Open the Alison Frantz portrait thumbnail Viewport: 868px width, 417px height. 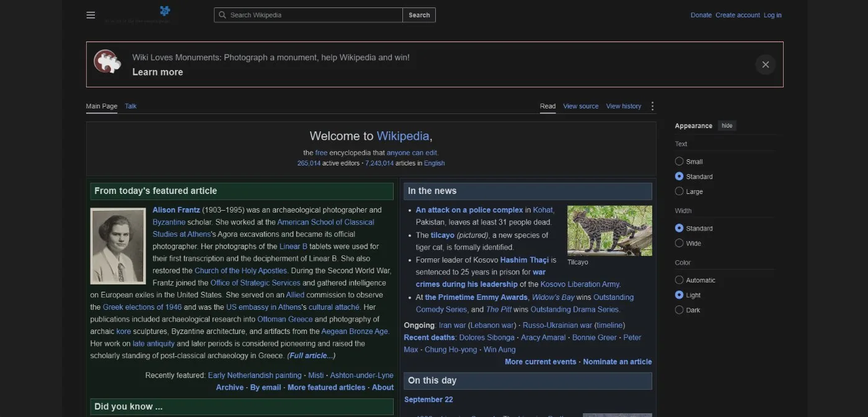tap(118, 246)
